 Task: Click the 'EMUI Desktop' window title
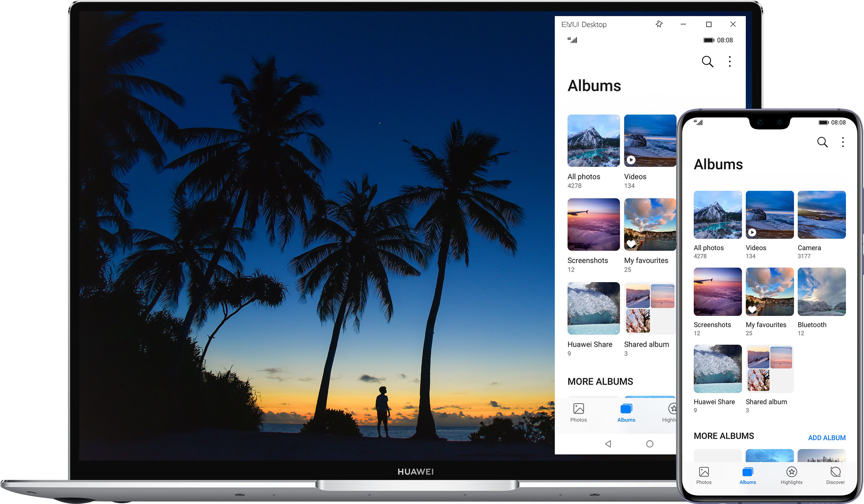pyautogui.click(x=583, y=25)
